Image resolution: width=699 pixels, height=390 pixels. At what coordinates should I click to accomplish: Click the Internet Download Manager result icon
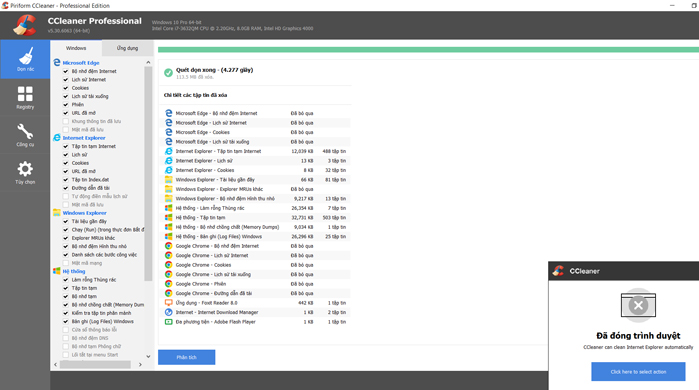click(x=169, y=312)
